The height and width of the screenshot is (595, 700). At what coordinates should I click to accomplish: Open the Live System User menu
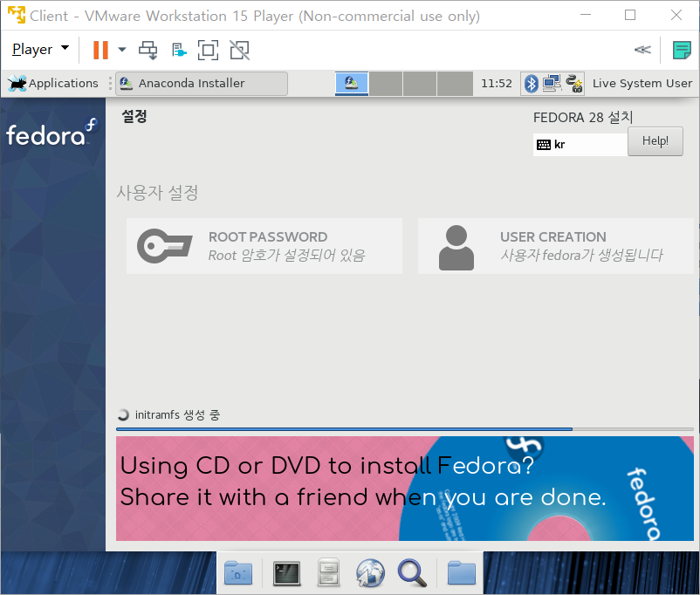coord(642,84)
